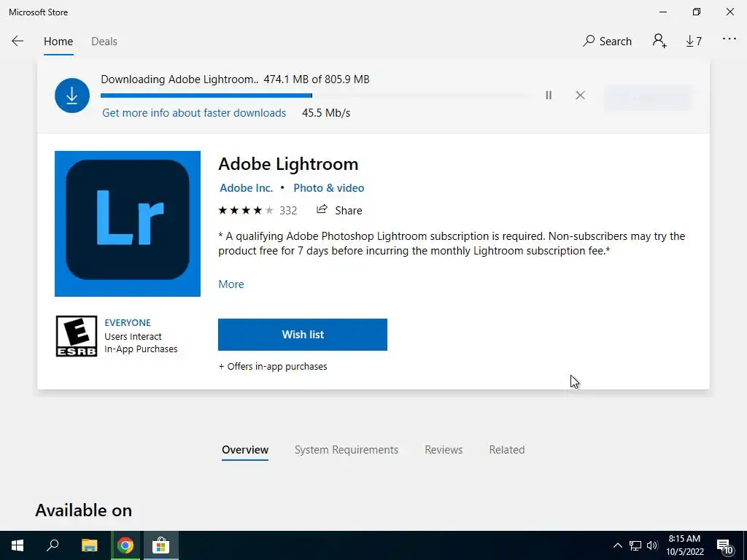The width and height of the screenshot is (747, 560).
Task: Open the taskbar clock showing 8:15 AM
Action: coord(684,545)
